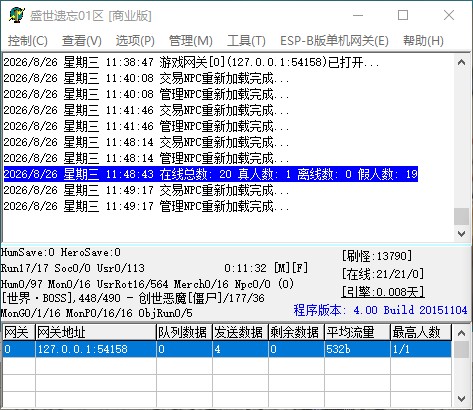The height and width of the screenshot is (410, 473).
Task: Click 程序版本: 4.00 Build 20151104 text
Action: coord(380,310)
